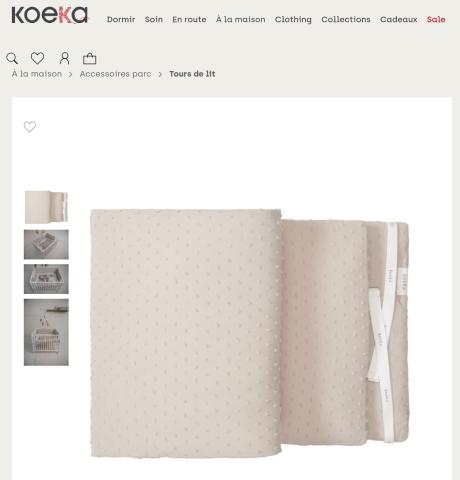Open the Clothing menu
This screenshot has width=460, height=480.
point(293,19)
